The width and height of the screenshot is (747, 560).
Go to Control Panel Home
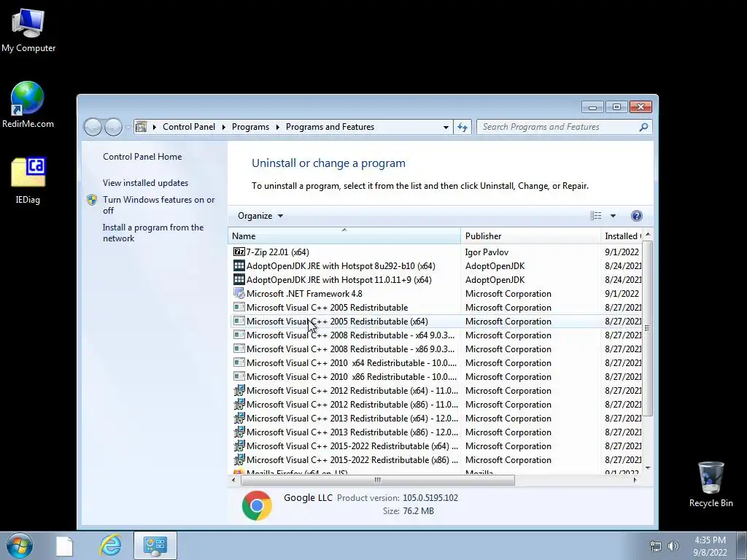(142, 157)
